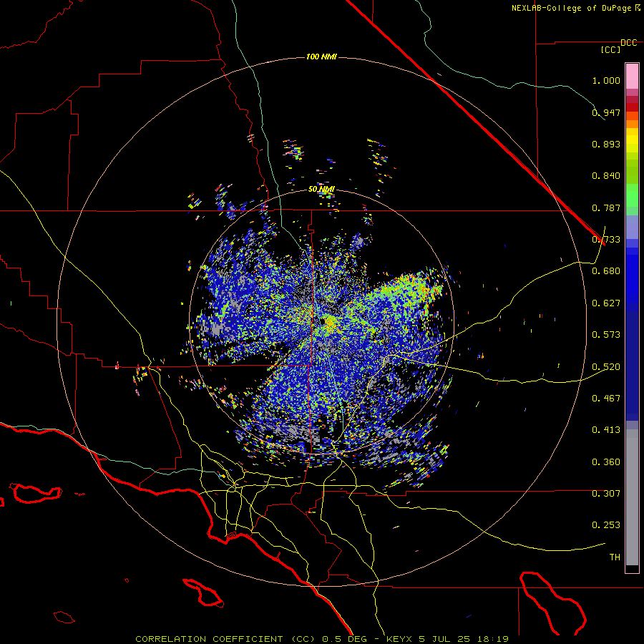Click the 0.467 scale value
This screenshot has height=644, width=644.
click(x=606, y=399)
